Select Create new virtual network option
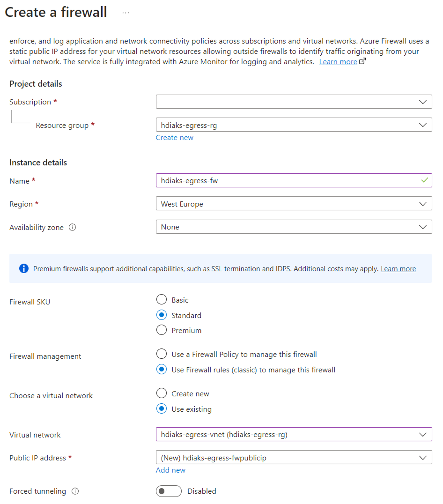Viewport: 443px width, 504px height. coord(161,393)
